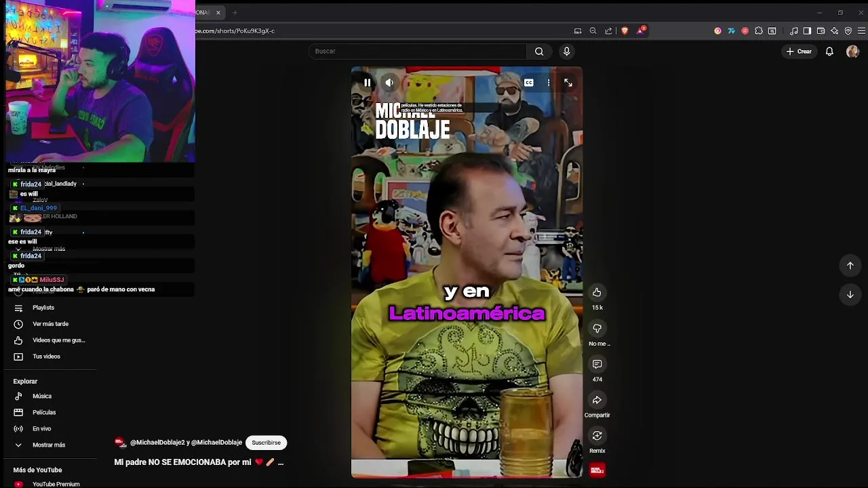Click the Buscar search field
This screenshot has width=868, height=488.
(417, 52)
